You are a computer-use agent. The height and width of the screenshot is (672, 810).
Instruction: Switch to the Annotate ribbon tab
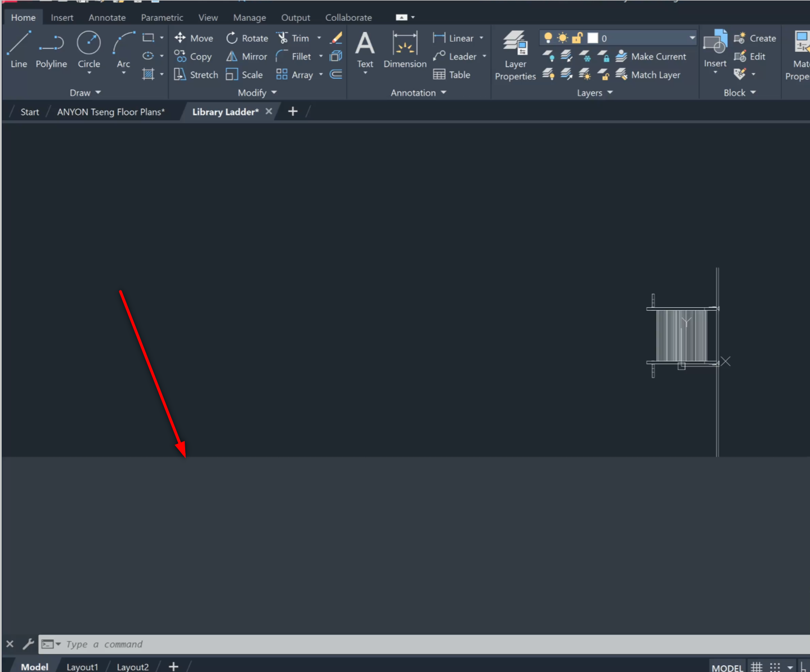pos(106,17)
